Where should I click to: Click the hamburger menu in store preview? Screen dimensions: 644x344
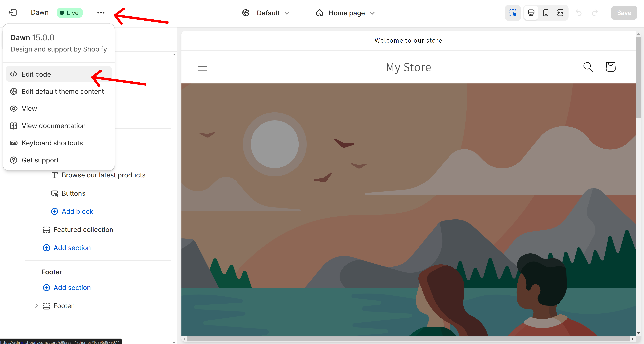point(203,67)
